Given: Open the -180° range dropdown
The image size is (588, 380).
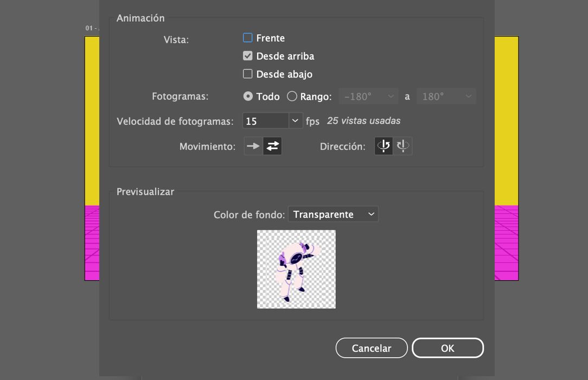Looking at the screenshot, I should pyautogui.click(x=368, y=96).
